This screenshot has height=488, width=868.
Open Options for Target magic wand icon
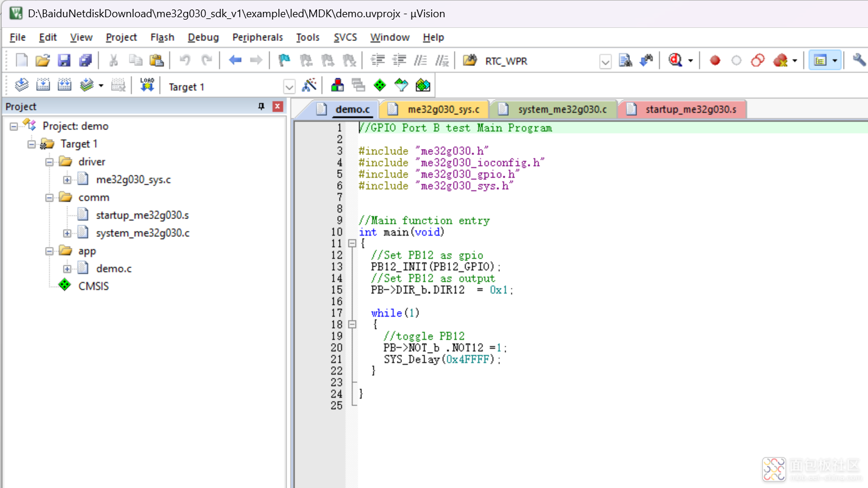point(309,85)
